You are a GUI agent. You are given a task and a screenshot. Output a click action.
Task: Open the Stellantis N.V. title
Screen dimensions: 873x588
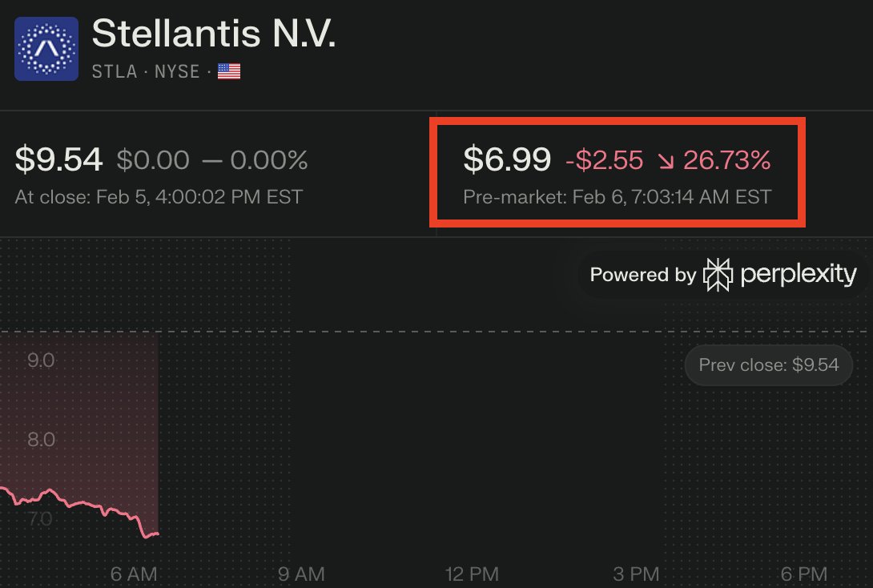point(215,34)
